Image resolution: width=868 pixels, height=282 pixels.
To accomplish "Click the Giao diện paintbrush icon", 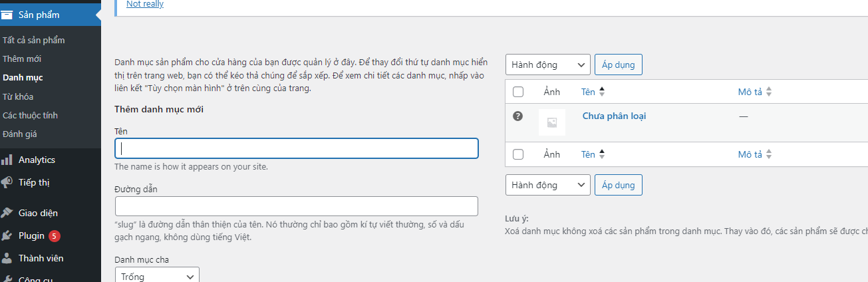I will [x=7, y=213].
